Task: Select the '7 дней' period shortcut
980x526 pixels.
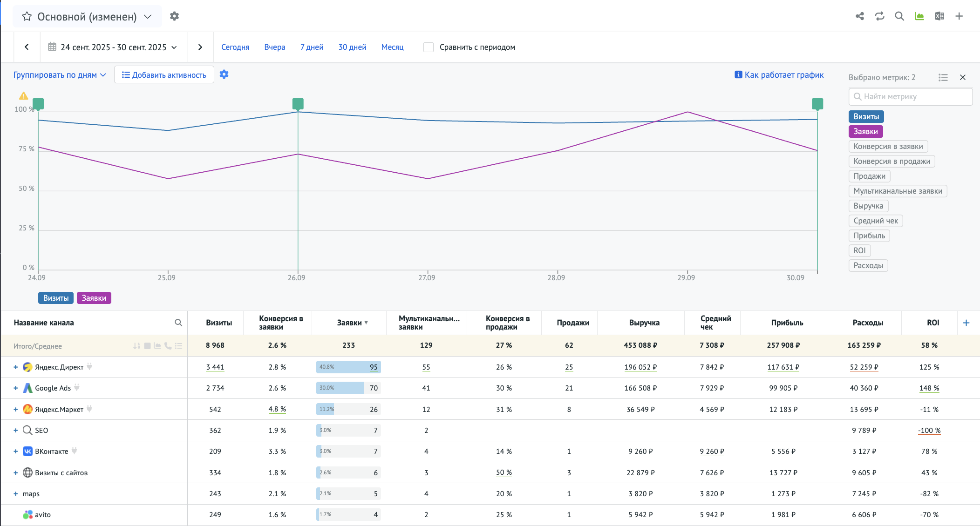Action: pyautogui.click(x=312, y=47)
